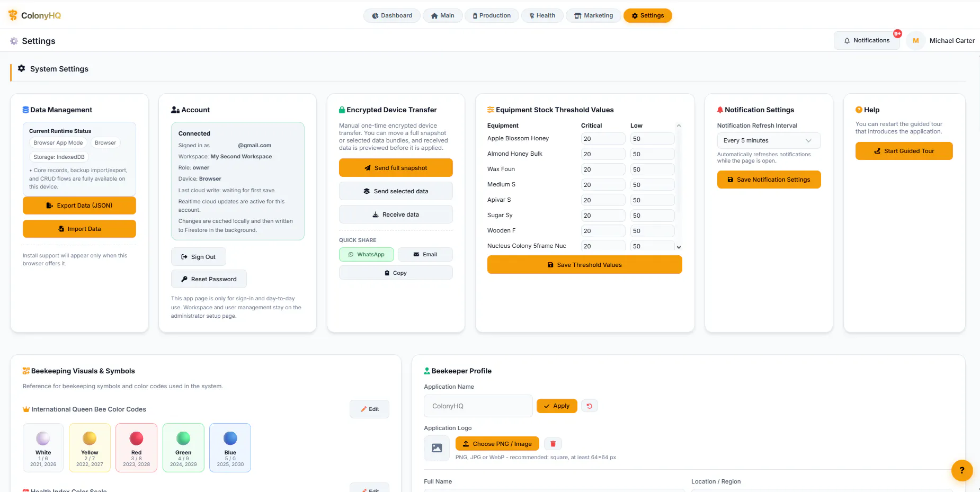Save Threshold Values
980x492 pixels.
(585, 265)
